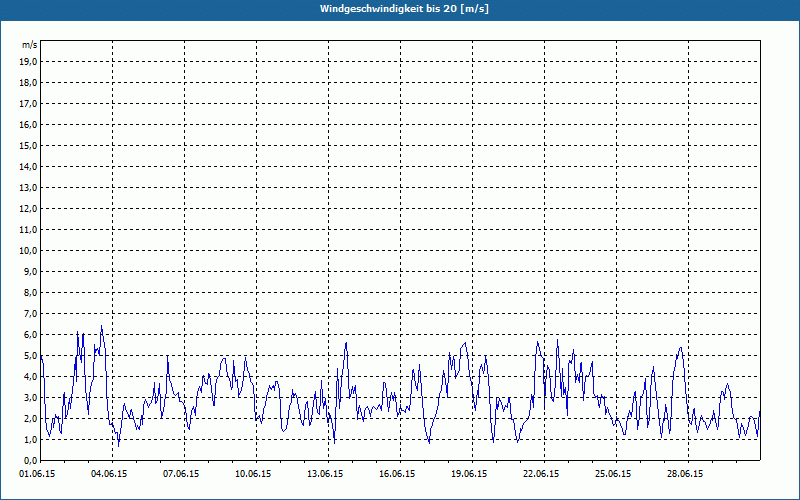The height and width of the screenshot is (500, 800).
Task: Select the 10,0 y-axis label
Action: pos(28,251)
